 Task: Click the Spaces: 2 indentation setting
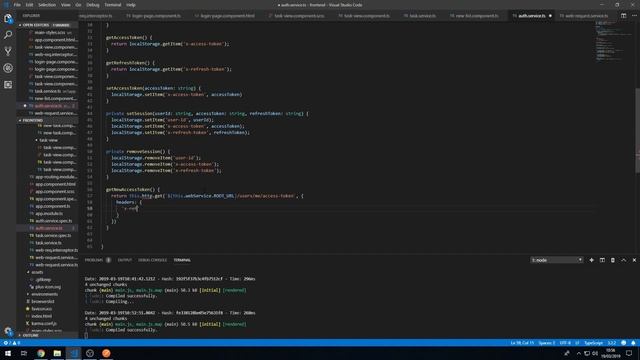pos(547,343)
